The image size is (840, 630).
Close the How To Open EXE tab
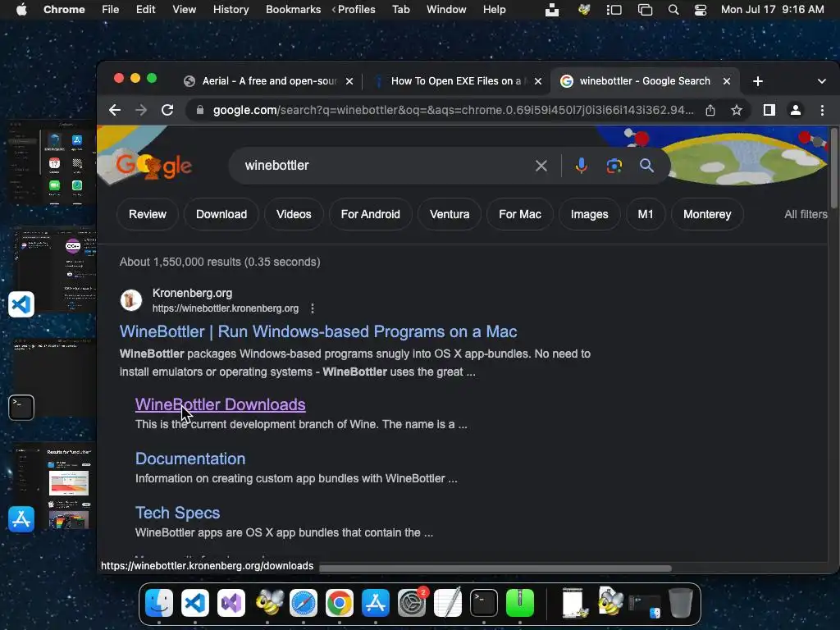point(538,81)
